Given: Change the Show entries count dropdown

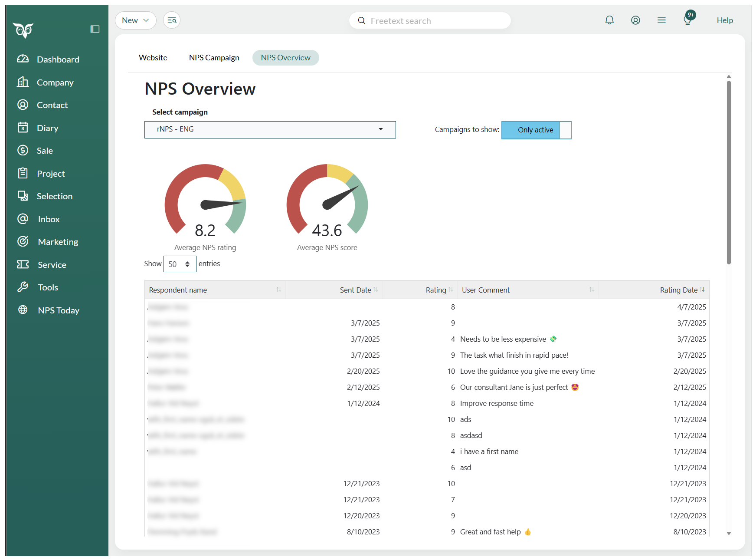Looking at the screenshot, I should click(180, 264).
